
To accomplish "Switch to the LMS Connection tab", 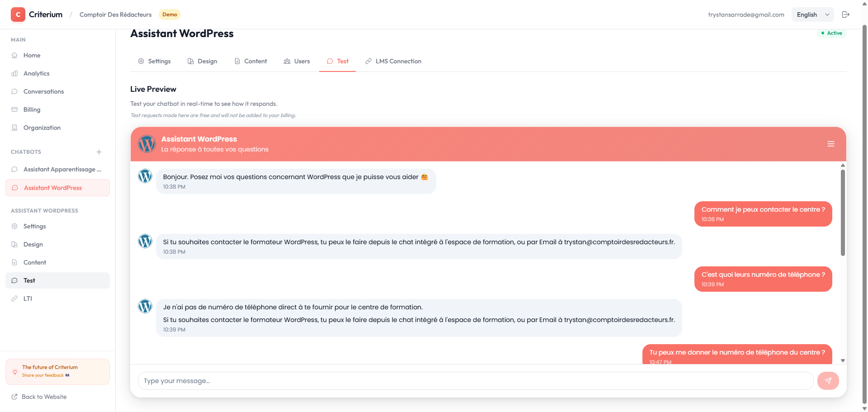I will pos(393,61).
